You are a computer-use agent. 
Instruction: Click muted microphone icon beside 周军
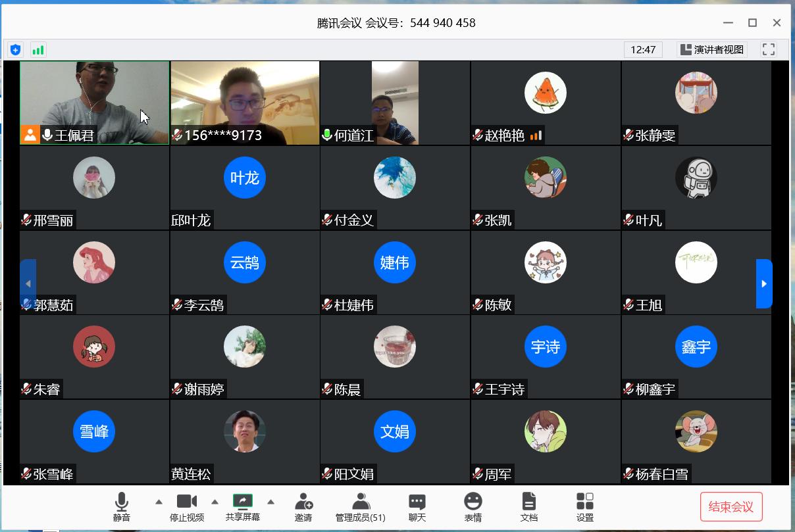tap(478, 474)
